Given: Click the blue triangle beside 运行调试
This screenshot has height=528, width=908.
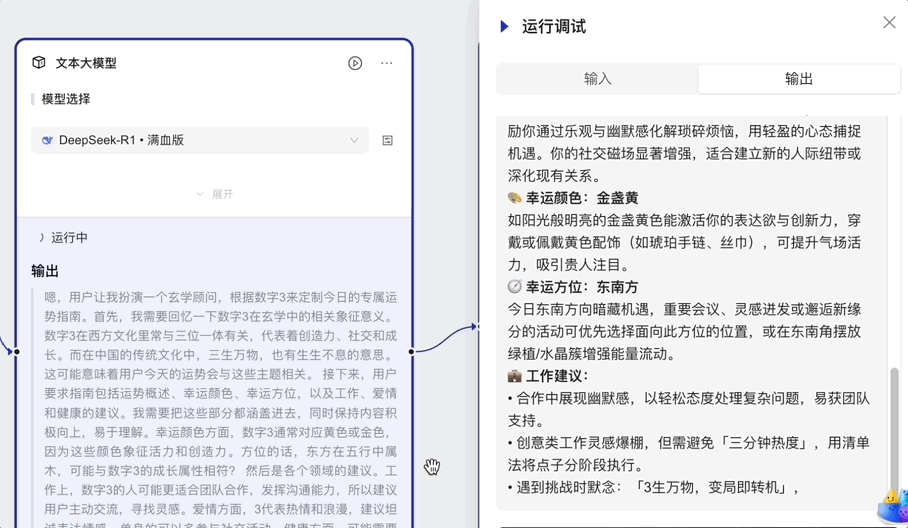Looking at the screenshot, I should click(504, 27).
